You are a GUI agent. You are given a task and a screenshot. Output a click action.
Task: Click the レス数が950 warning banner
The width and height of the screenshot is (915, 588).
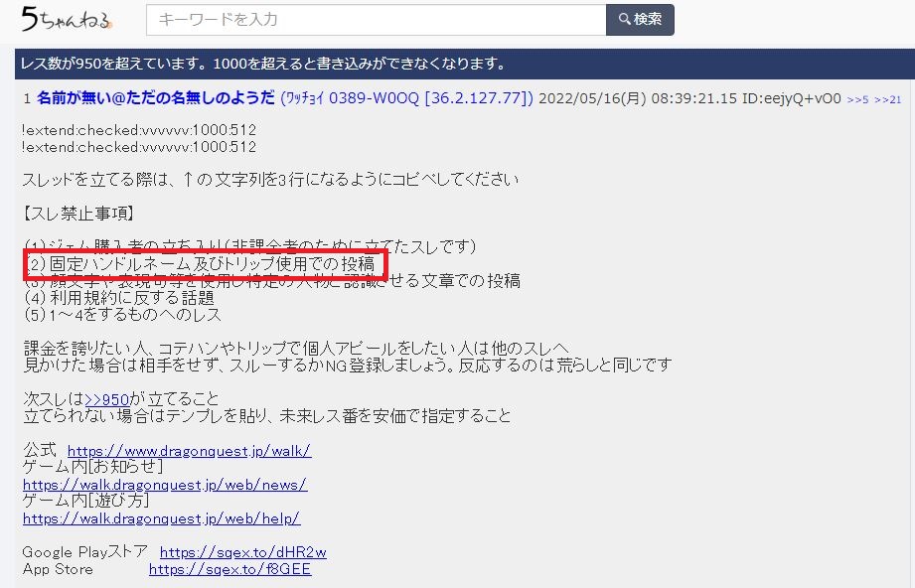264,65
